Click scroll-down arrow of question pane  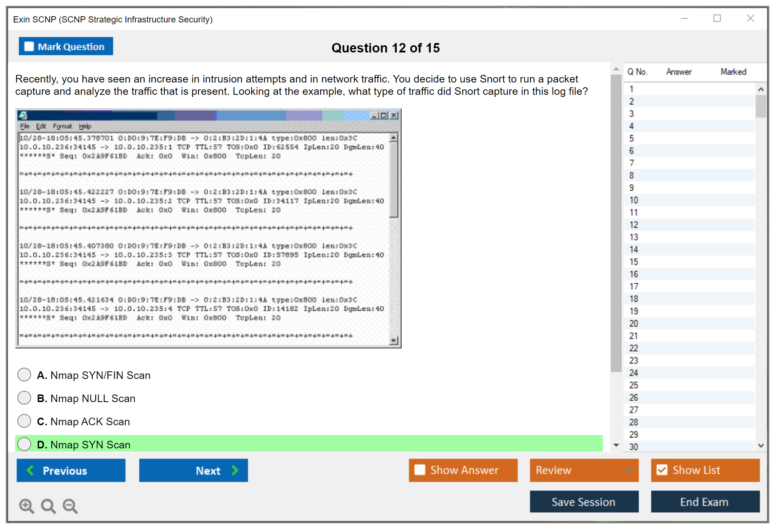(x=616, y=445)
